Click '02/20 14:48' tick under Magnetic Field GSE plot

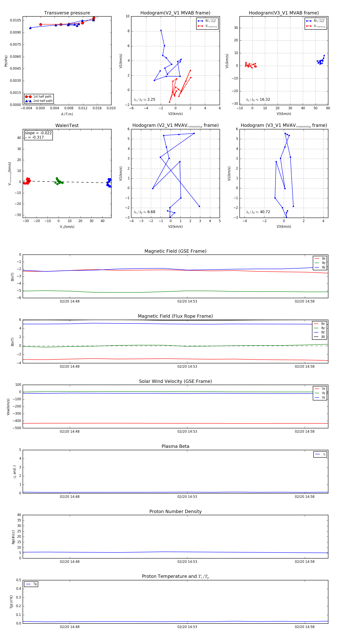pos(70,301)
